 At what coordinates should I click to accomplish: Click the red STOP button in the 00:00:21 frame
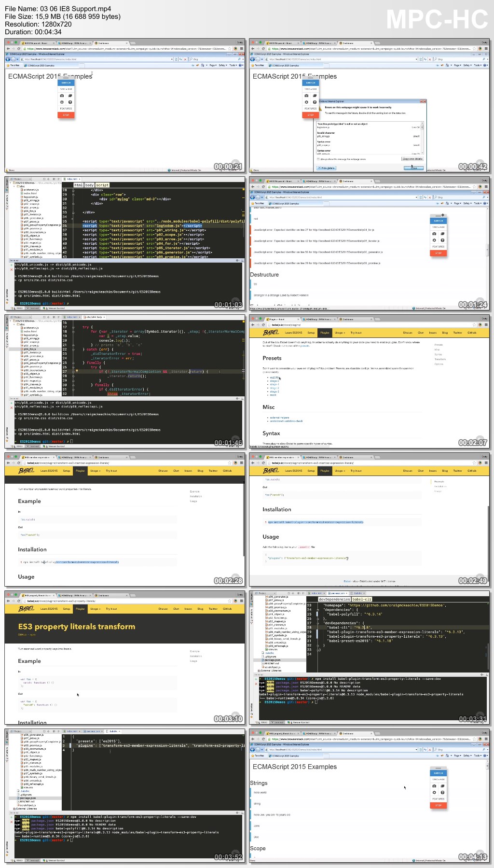[66, 115]
